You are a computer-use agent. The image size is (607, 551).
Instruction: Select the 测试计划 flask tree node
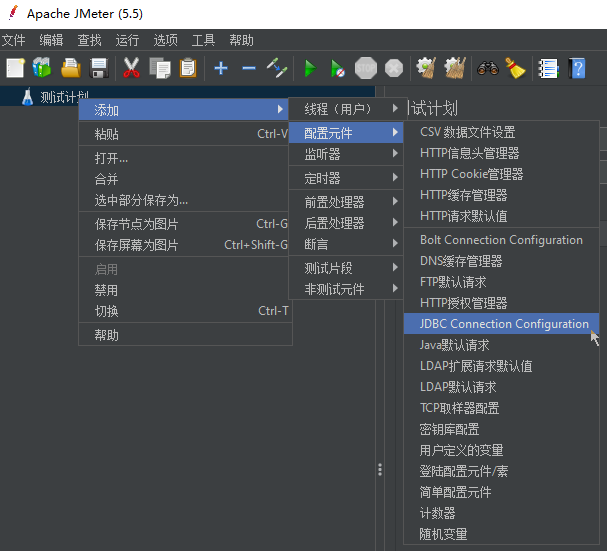tap(55, 97)
